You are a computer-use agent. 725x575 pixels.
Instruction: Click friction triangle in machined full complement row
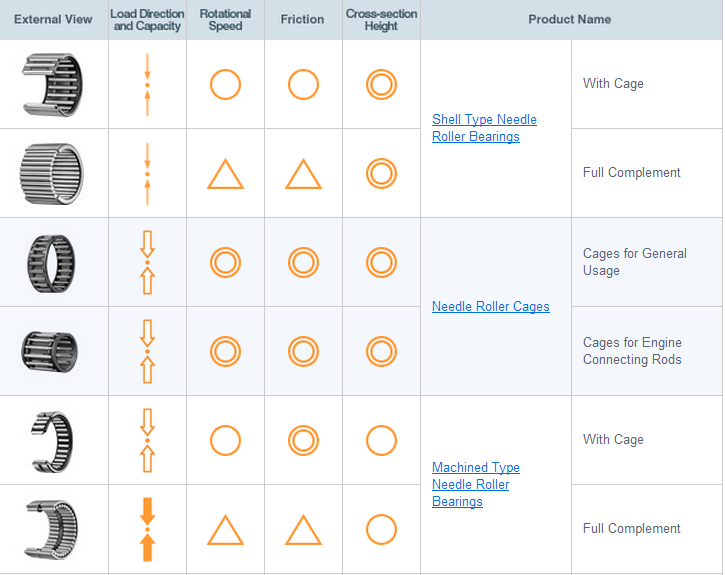pos(303,530)
